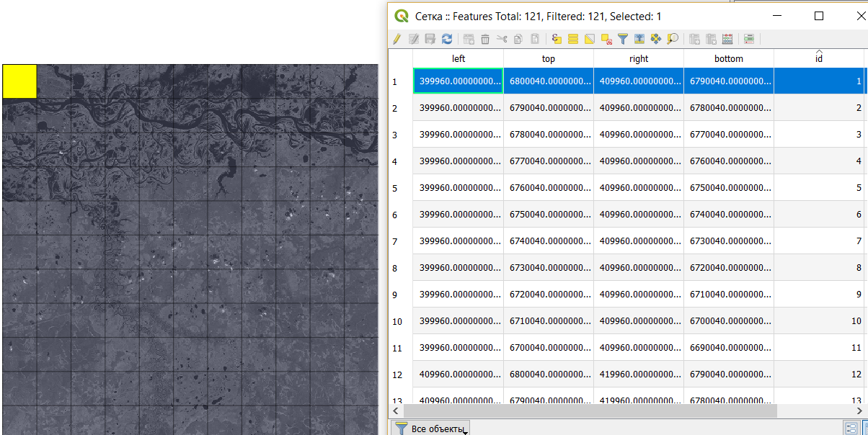Click the yellow highlighted grid cell on map
Screen dimensions: 868x435
point(19,81)
